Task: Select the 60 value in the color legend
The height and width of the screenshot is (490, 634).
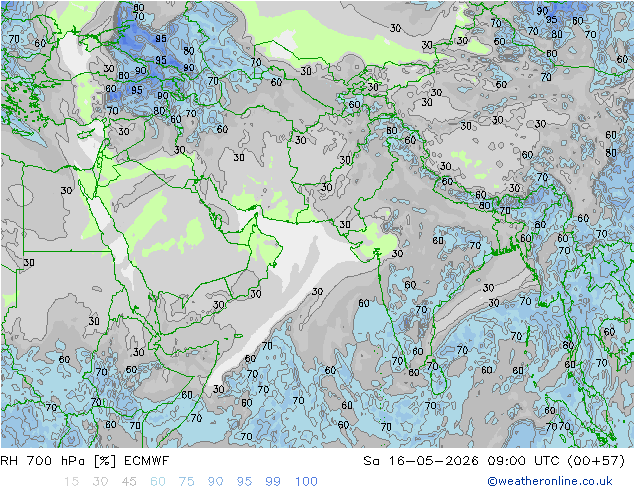Action: (158, 482)
